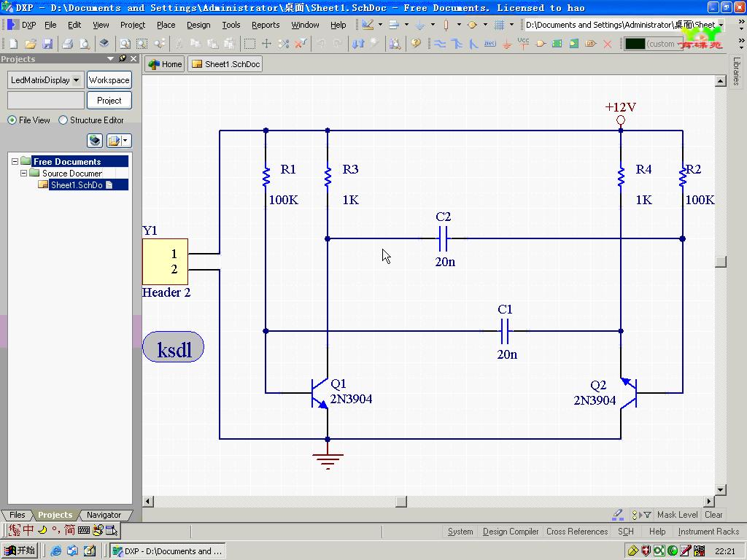The image size is (747, 560).
Task: Select the Place No ERC red cross
Action: 608,44
